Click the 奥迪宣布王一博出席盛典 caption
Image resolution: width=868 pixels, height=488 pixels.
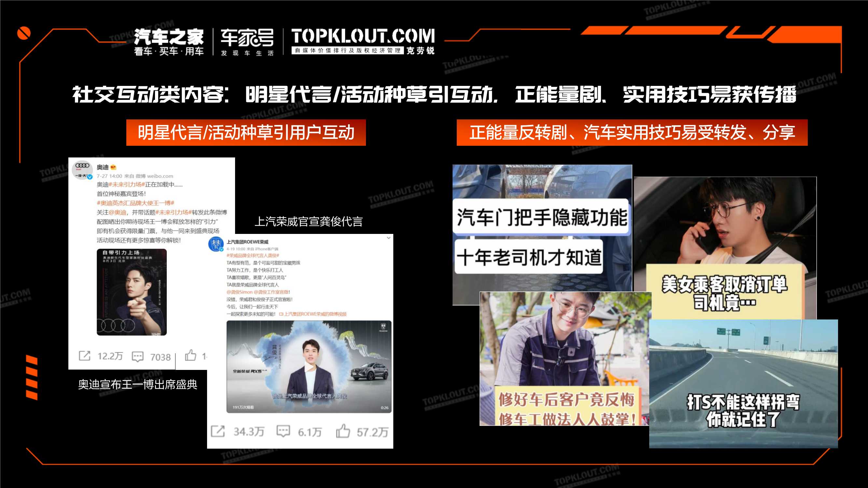tap(137, 384)
